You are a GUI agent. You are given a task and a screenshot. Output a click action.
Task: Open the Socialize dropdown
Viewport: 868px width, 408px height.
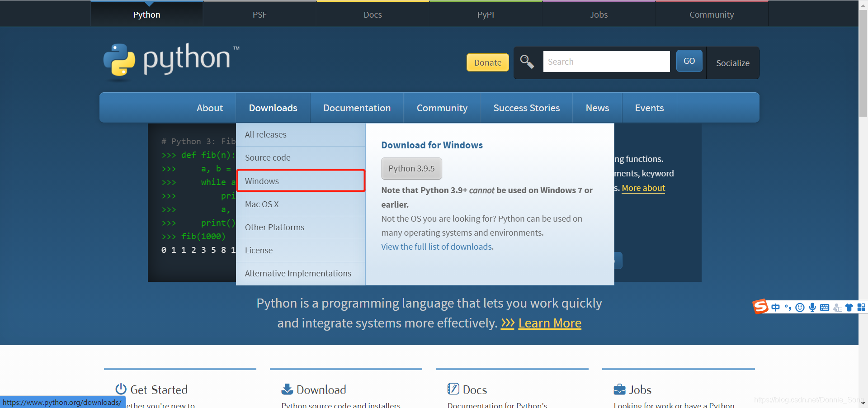click(x=733, y=63)
